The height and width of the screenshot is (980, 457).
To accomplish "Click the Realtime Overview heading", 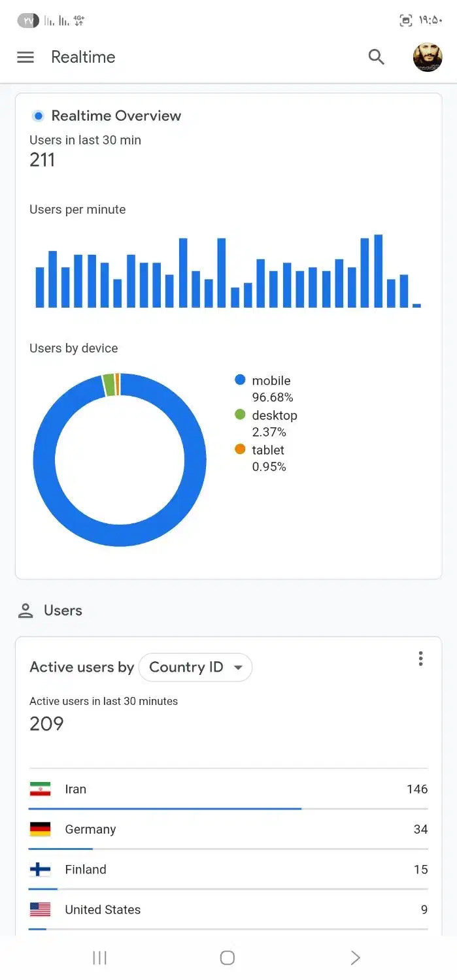I will pos(116,116).
